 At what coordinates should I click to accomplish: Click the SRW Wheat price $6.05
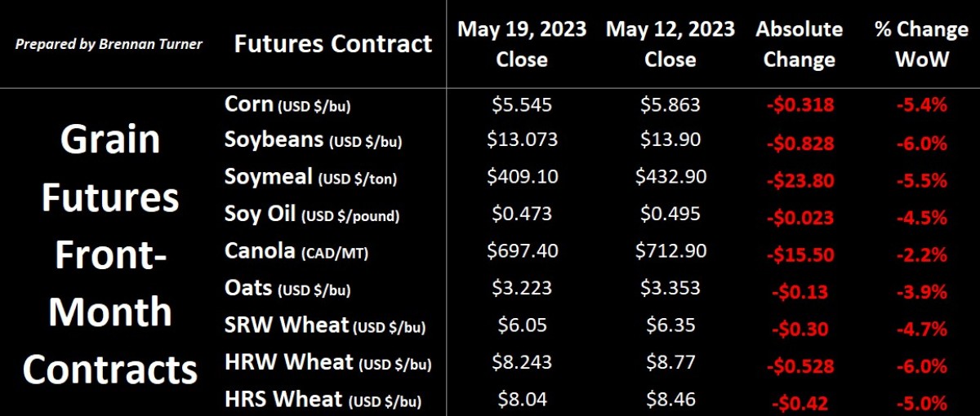point(522,325)
